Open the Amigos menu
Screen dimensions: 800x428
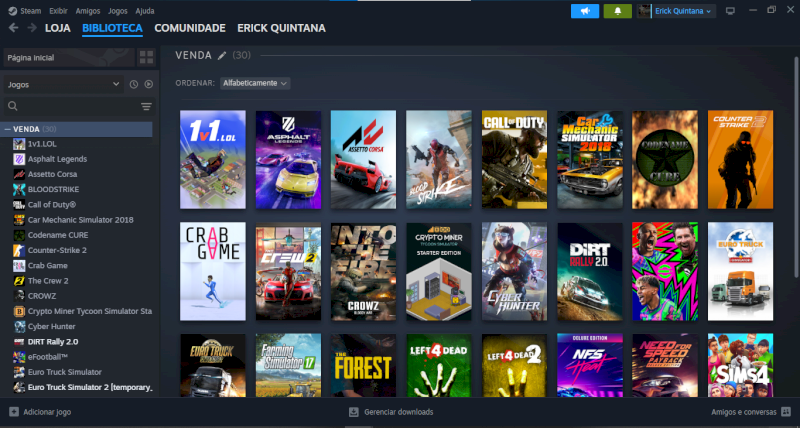[x=88, y=11]
